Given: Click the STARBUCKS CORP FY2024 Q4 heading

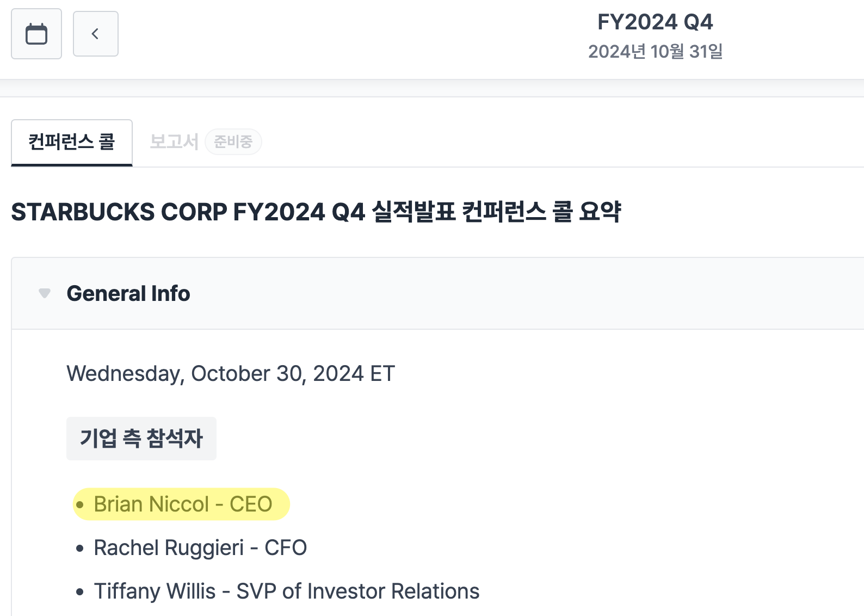Looking at the screenshot, I should click(x=316, y=212).
